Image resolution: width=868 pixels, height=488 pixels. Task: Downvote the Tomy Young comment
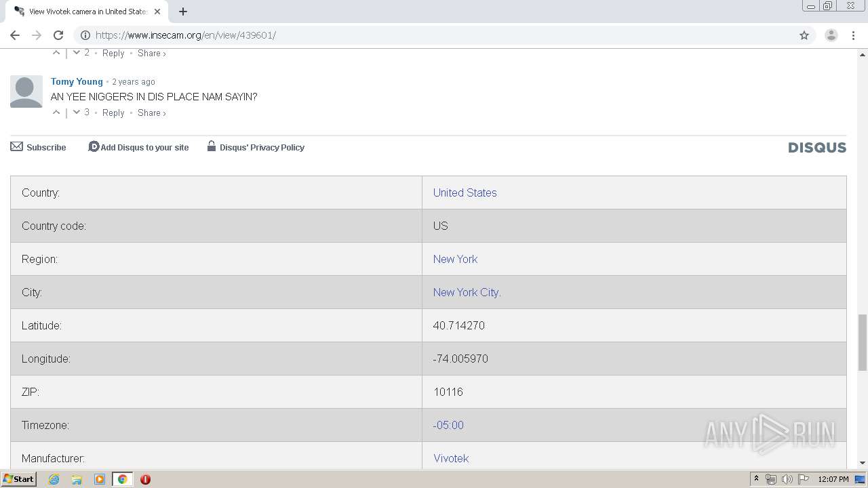pyautogui.click(x=77, y=113)
